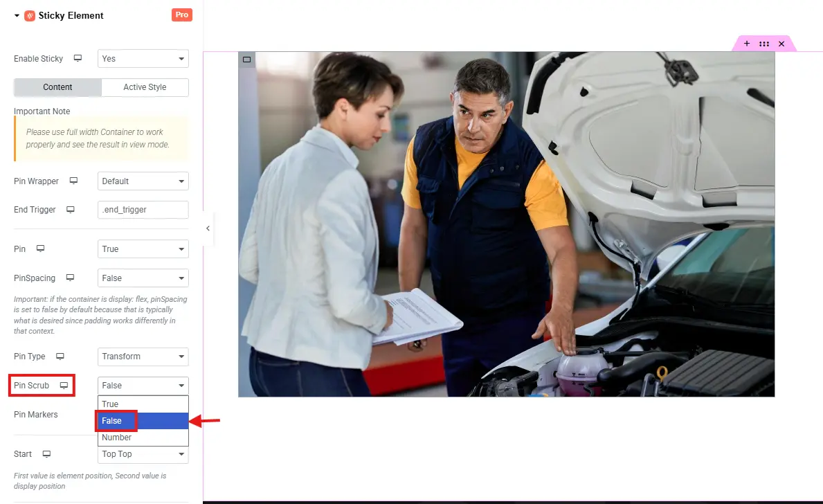Open the Pin Wrapper dropdown
The height and width of the screenshot is (504, 823).
click(143, 181)
